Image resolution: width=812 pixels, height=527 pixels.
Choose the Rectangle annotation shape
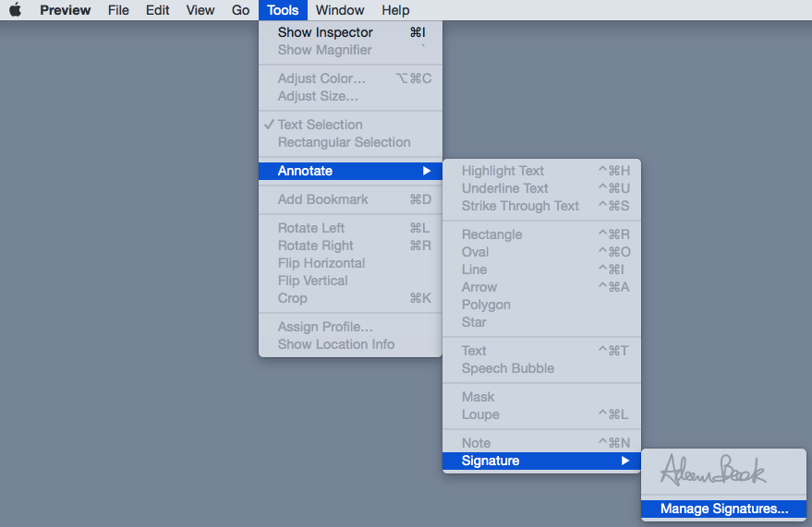tap(541, 234)
